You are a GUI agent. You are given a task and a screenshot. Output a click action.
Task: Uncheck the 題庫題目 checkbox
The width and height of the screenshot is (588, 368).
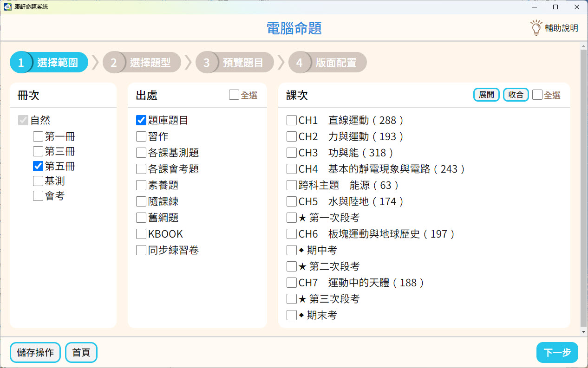(141, 120)
